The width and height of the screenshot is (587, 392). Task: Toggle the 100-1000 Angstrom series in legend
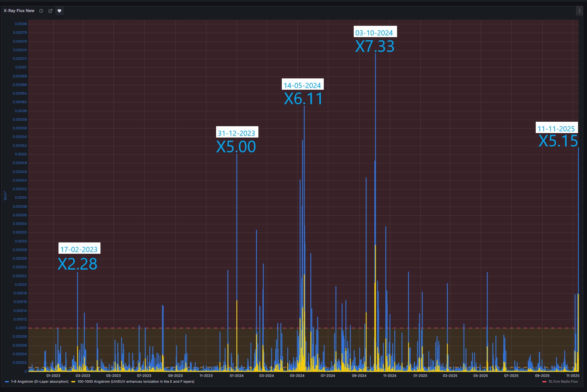(x=136, y=382)
